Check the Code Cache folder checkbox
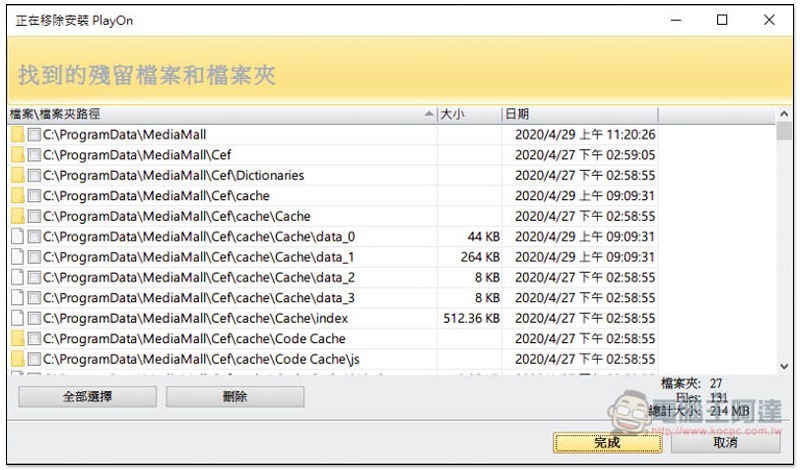Viewport: 800px width, 470px height. tap(34, 339)
